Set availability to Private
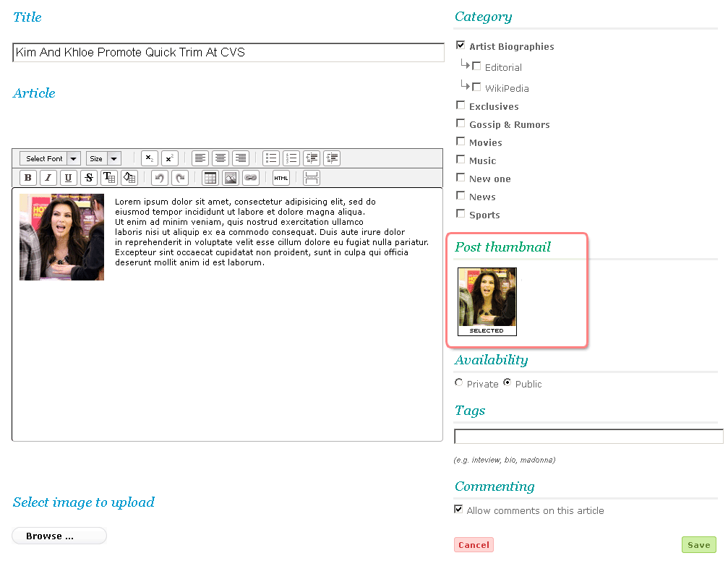The image size is (728, 566). 459,382
